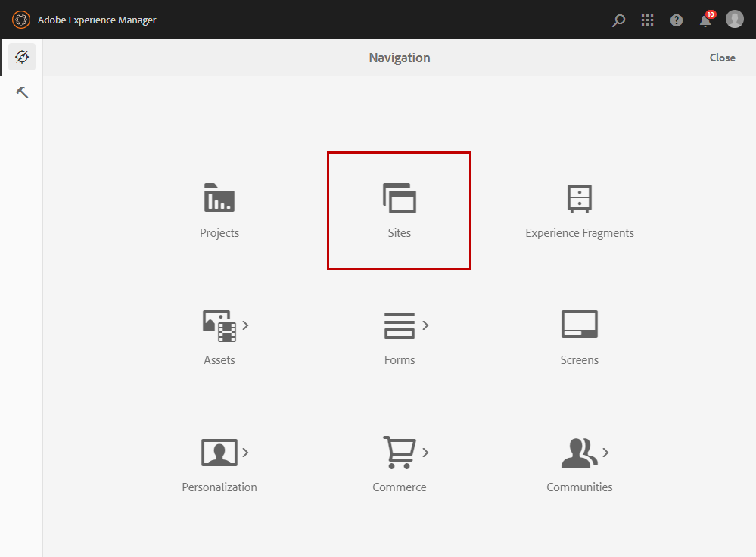Open the Commerce shopping cart icon
756x557 pixels.
(x=400, y=453)
